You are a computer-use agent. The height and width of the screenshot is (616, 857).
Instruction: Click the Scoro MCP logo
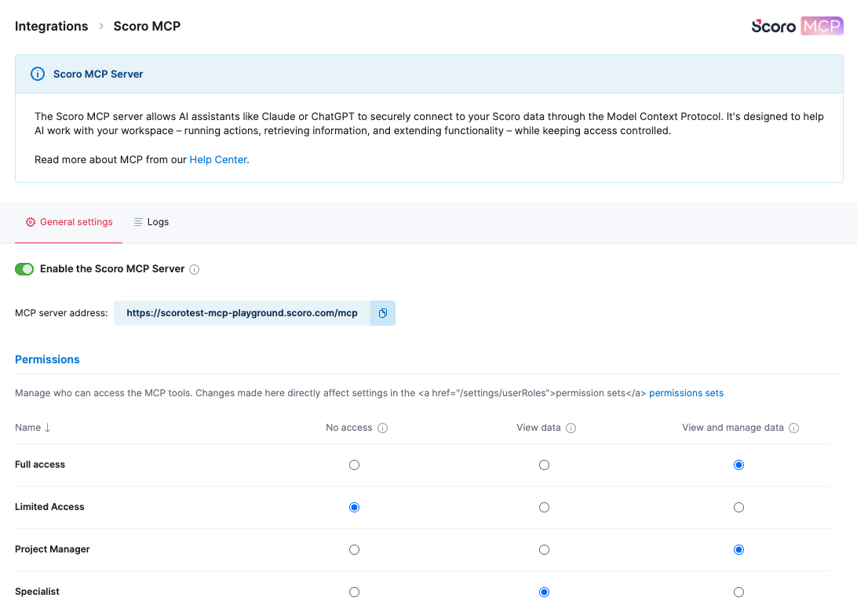(x=797, y=26)
